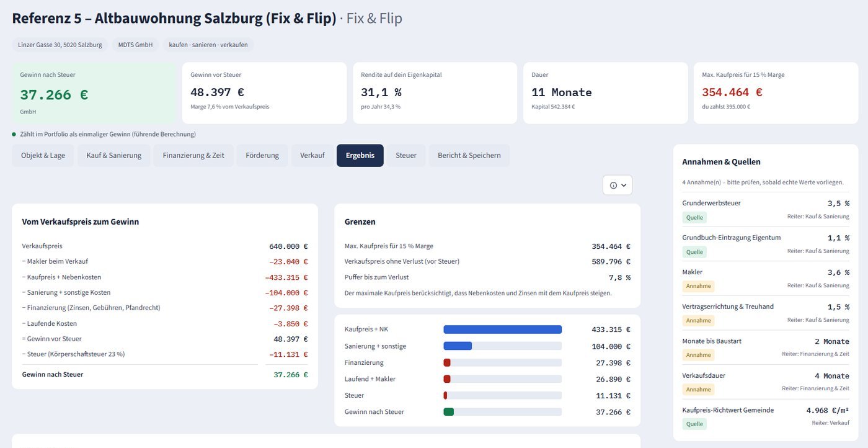Go to the Förderung tab
This screenshot has height=448, width=868.
pos(262,156)
